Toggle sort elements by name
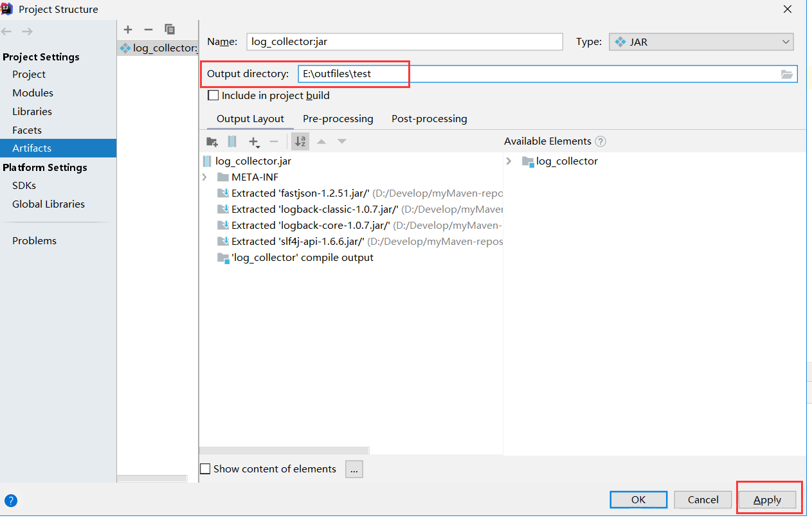Screen dimensions: 812x518 300,141
